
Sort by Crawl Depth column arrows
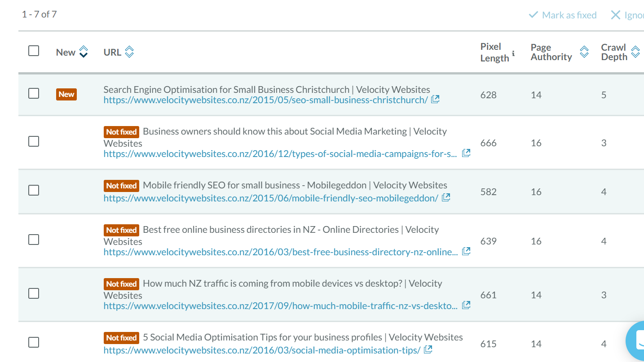point(635,52)
